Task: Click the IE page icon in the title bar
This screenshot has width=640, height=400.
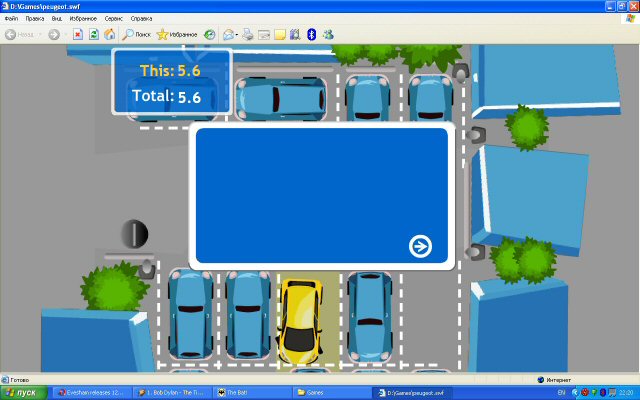Action: click(5, 6)
